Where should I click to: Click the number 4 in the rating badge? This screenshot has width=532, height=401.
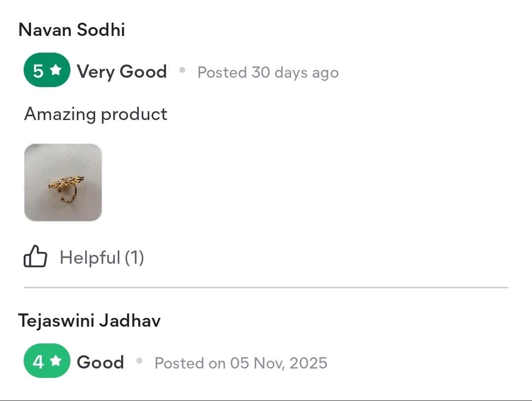point(38,362)
